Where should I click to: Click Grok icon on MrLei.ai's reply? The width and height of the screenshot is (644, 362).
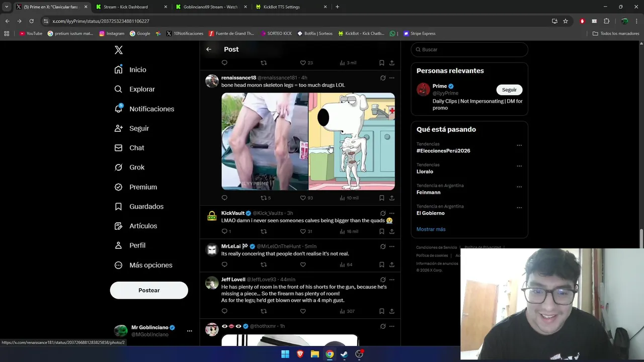(x=383, y=246)
